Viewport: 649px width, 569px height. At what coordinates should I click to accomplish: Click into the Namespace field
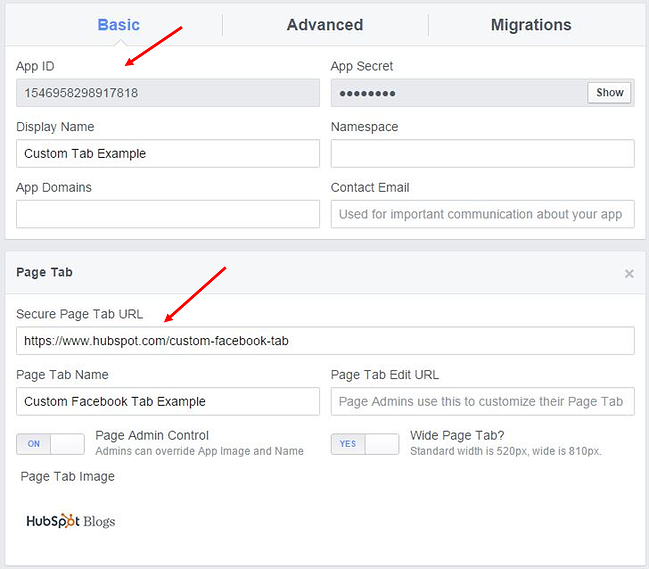point(482,154)
